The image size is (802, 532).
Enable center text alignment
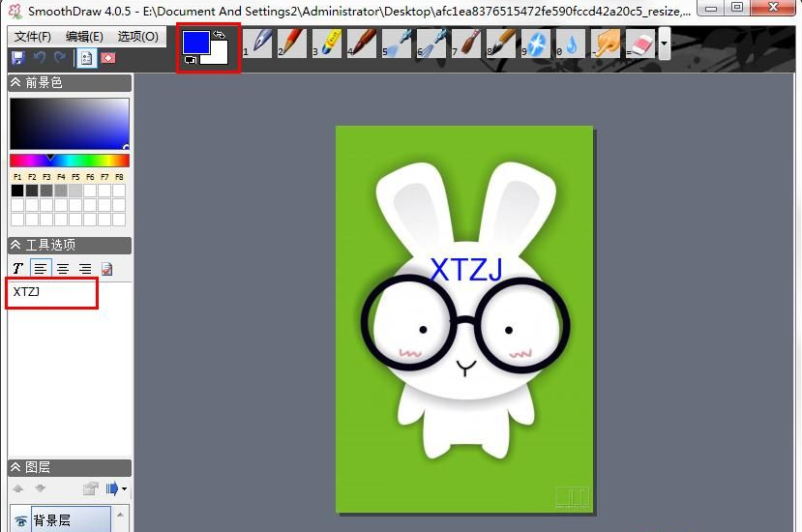[x=62, y=268]
